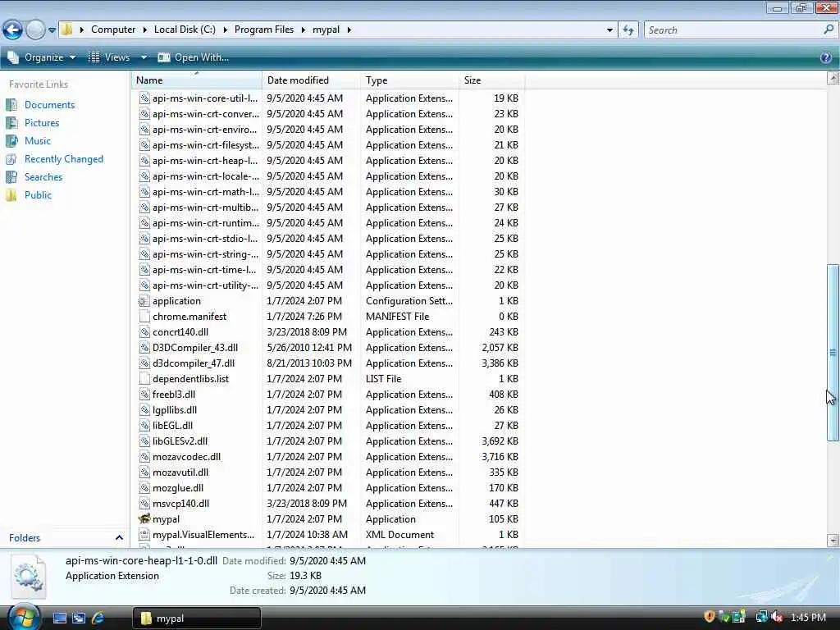Open the Organize menu
Screen dimensions: 840x630
(x=42, y=57)
